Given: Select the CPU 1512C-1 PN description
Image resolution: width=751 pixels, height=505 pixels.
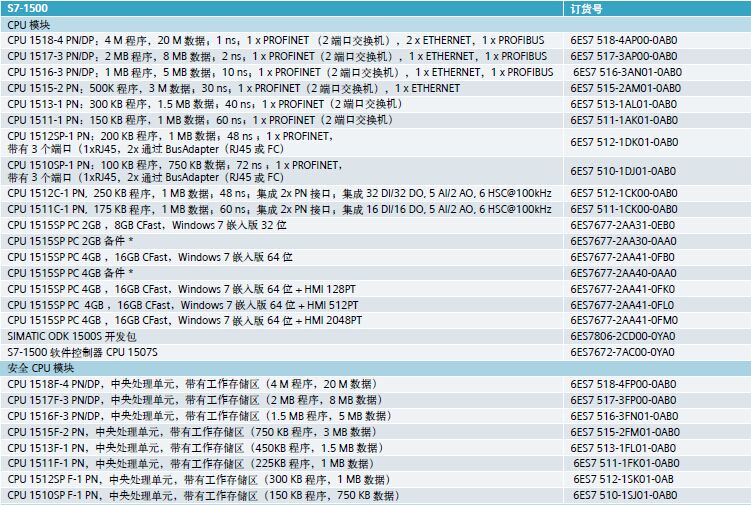Looking at the screenshot, I should click(280, 193).
